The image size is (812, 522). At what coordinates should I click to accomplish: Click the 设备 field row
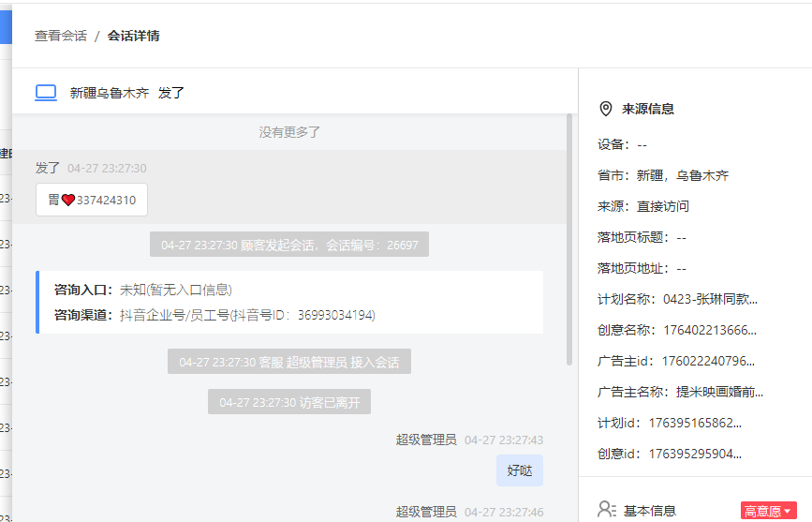(623, 144)
